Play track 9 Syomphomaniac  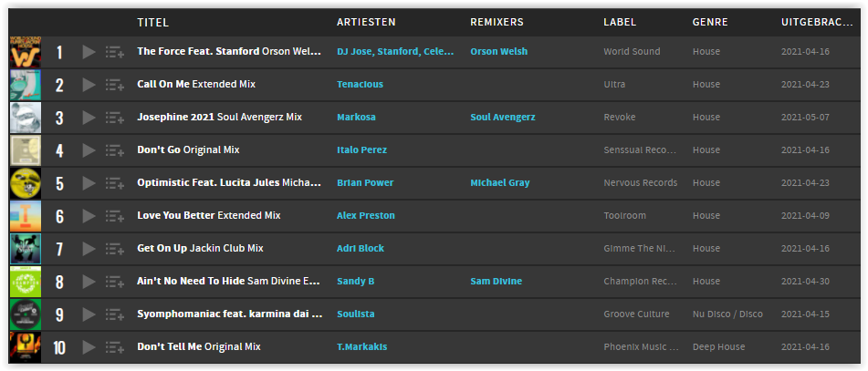tap(89, 314)
